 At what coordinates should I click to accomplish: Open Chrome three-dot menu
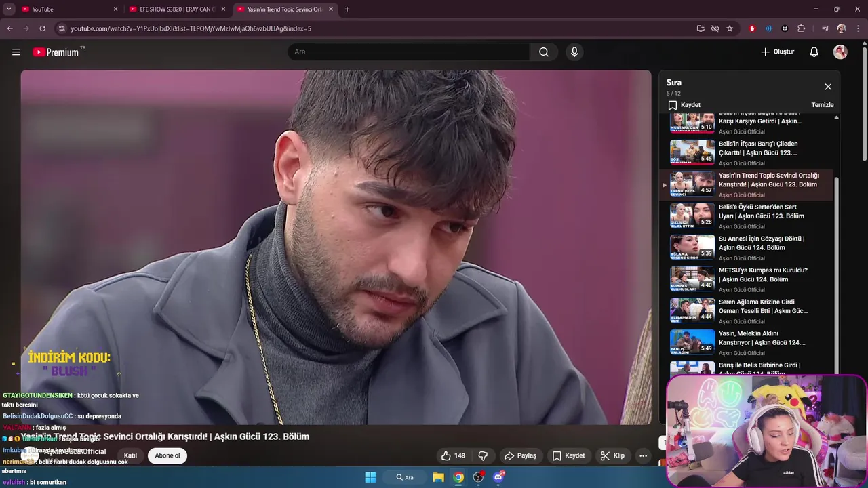pos(857,28)
